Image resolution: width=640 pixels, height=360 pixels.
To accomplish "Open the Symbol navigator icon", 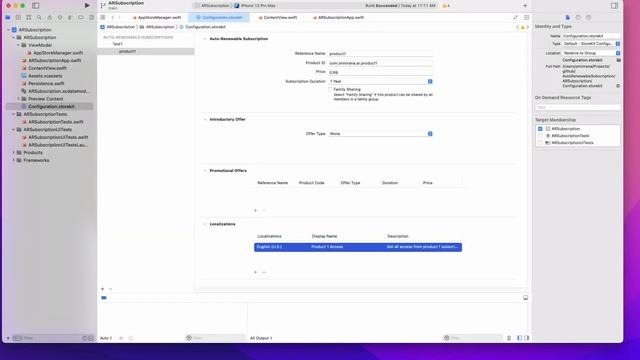I will [x=29, y=18].
